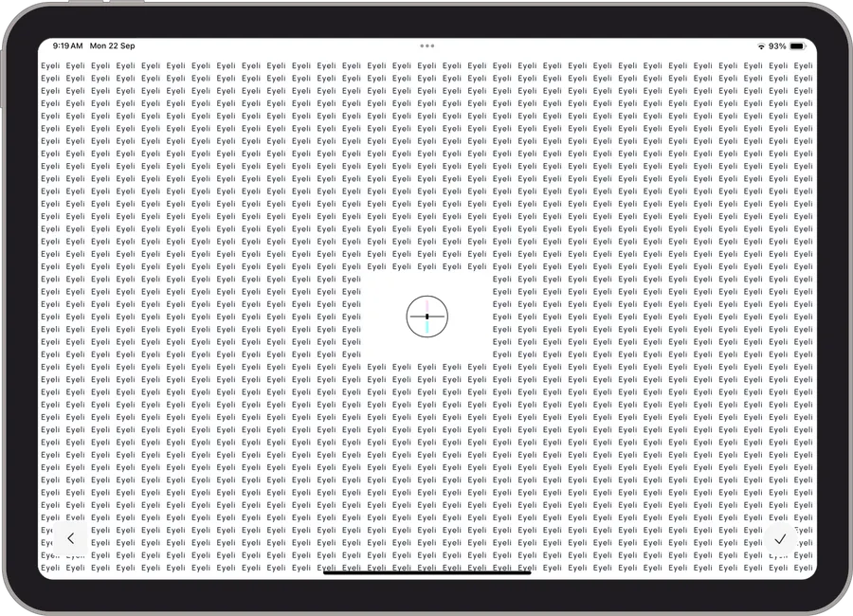The image size is (853, 616).
Task: Tap the battery icon in status bar
Action: [x=797, y=46]
